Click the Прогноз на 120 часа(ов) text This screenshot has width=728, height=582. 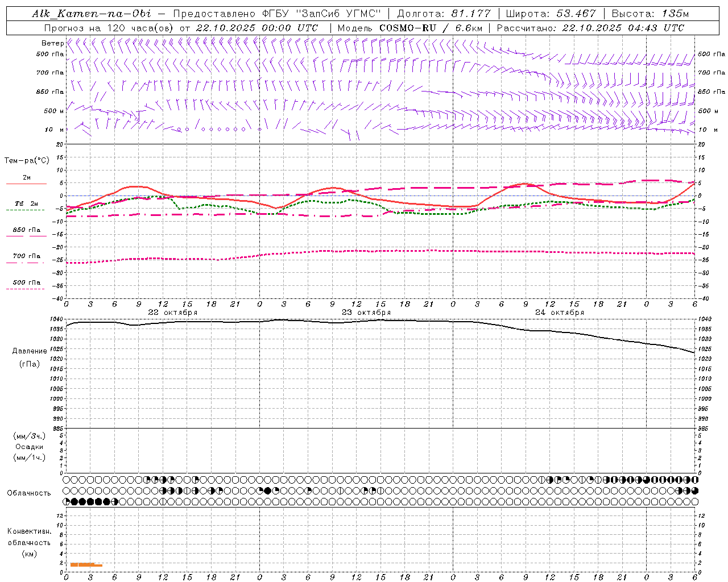[x=109, y=28]
